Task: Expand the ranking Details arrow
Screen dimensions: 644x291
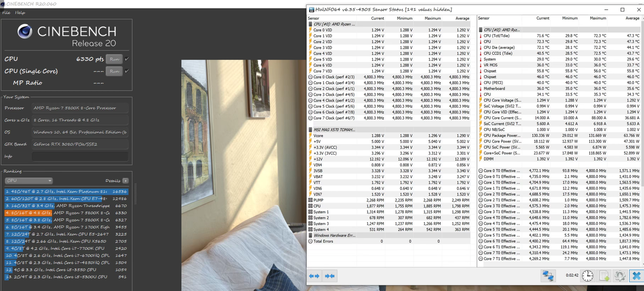Action: 125,181
